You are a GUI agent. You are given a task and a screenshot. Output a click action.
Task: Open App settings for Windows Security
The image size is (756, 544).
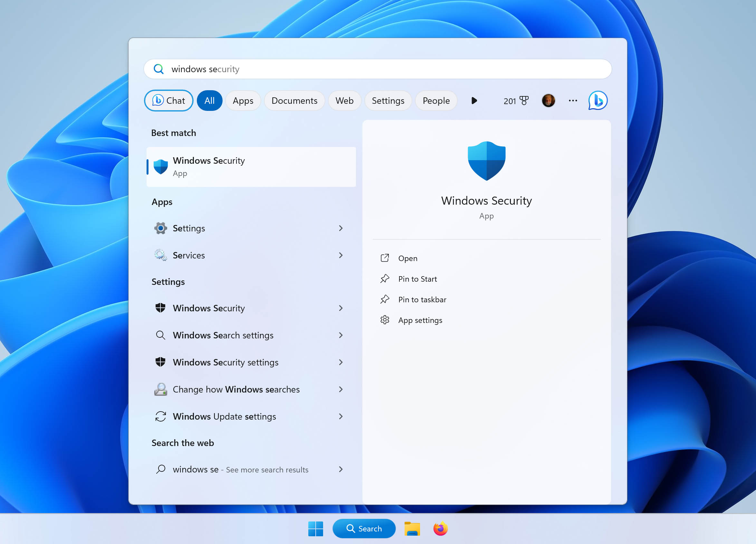[x=420, y=320]
